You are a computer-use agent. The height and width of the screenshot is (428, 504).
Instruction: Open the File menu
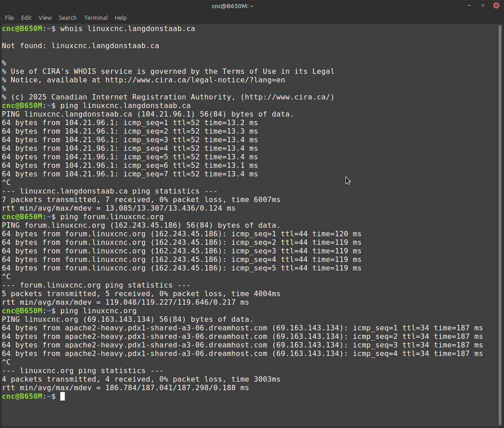click(9, 18)
